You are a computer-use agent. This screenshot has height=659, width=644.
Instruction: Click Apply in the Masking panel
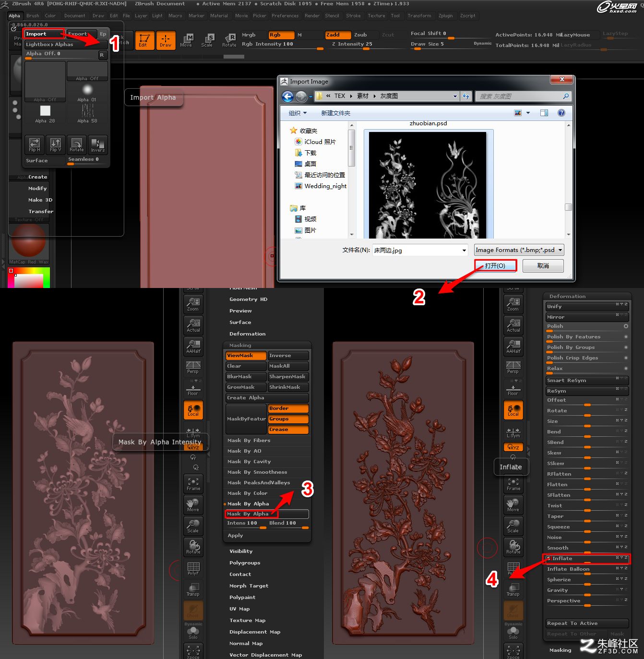[x=235, y=536]
